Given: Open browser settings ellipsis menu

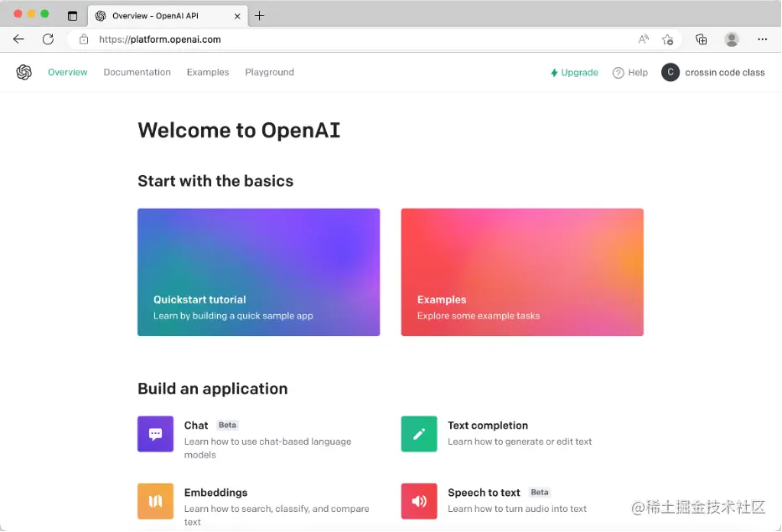Looking at the screenshot, I should pyautogui.click(x=762, y=39).
